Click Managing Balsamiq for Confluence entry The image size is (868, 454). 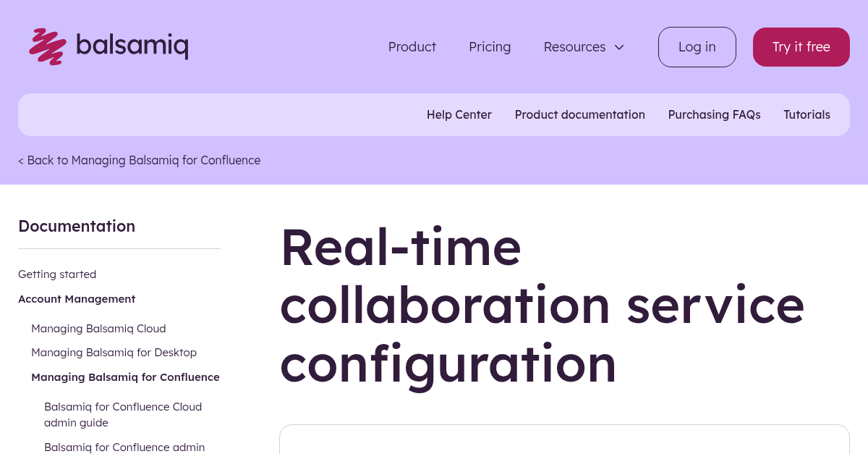[x=125, y=377]
